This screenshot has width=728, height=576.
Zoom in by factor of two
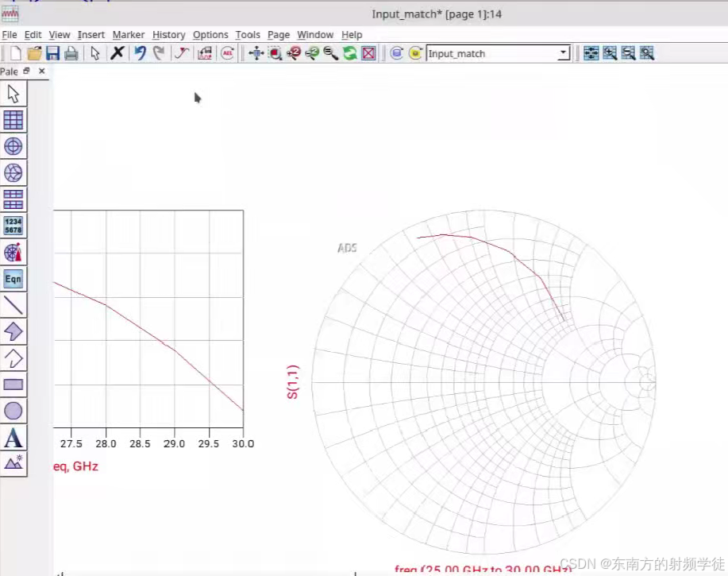[x=294, y=53]
